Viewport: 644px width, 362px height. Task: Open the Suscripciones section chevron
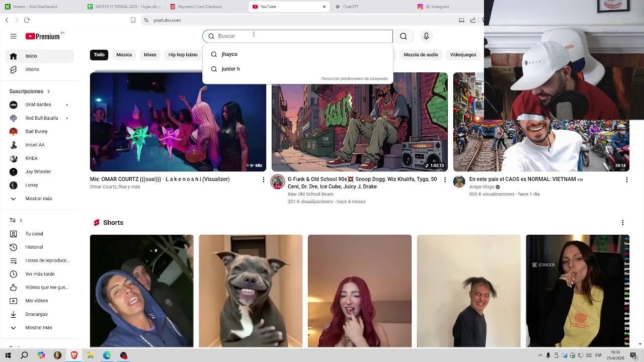[x=48, y=92]
